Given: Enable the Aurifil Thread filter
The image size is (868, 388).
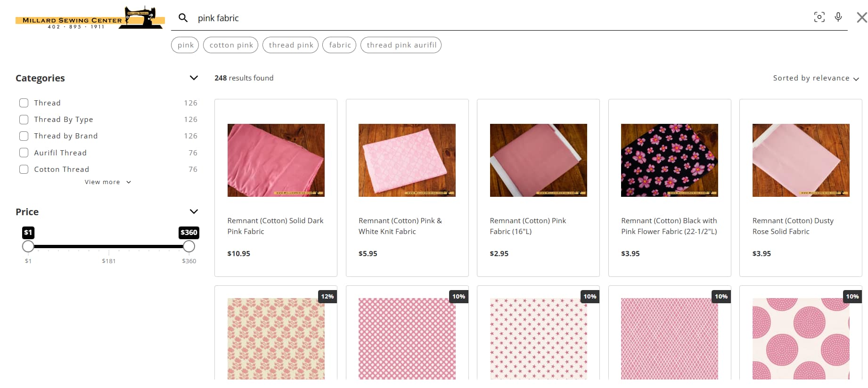Looking at the screenshot, I should click(x=24, y=153).
